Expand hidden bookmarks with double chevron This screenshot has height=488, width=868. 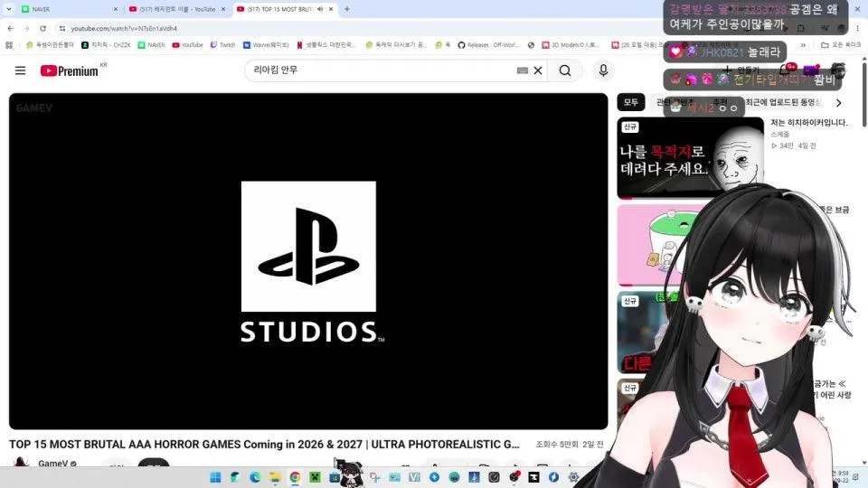803,45
